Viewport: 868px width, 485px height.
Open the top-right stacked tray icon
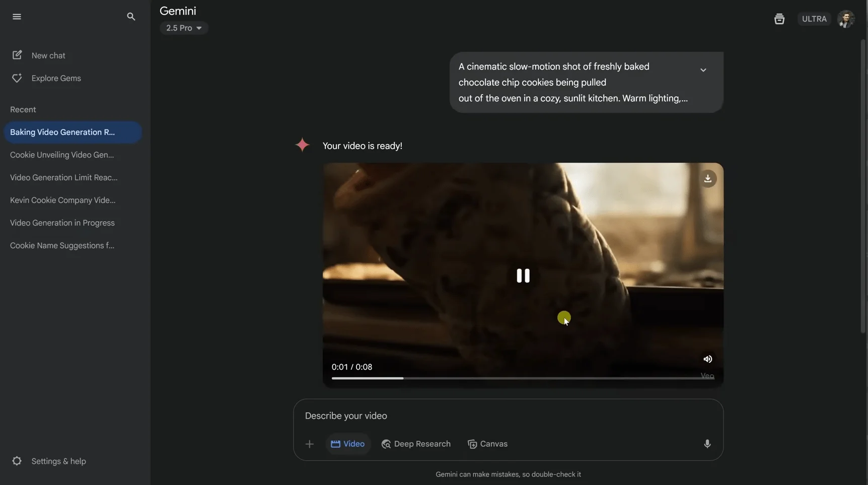tap(779, 19)
